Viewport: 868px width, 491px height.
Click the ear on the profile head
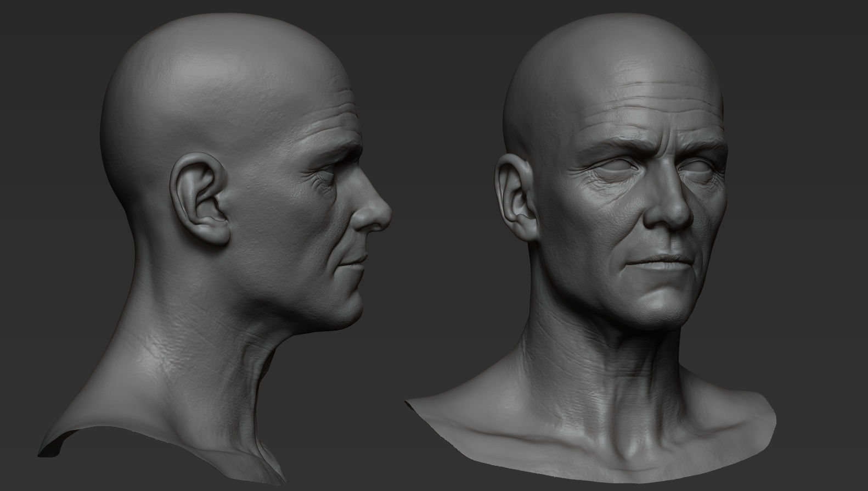200,199
